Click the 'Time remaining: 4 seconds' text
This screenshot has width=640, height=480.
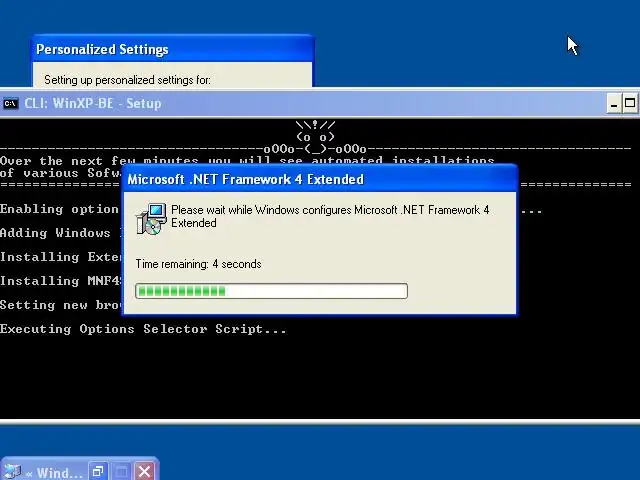coord(198,264)
